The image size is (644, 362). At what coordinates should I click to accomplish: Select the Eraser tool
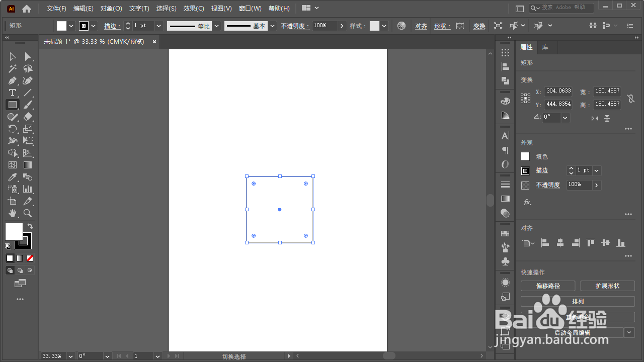point(28,117)
